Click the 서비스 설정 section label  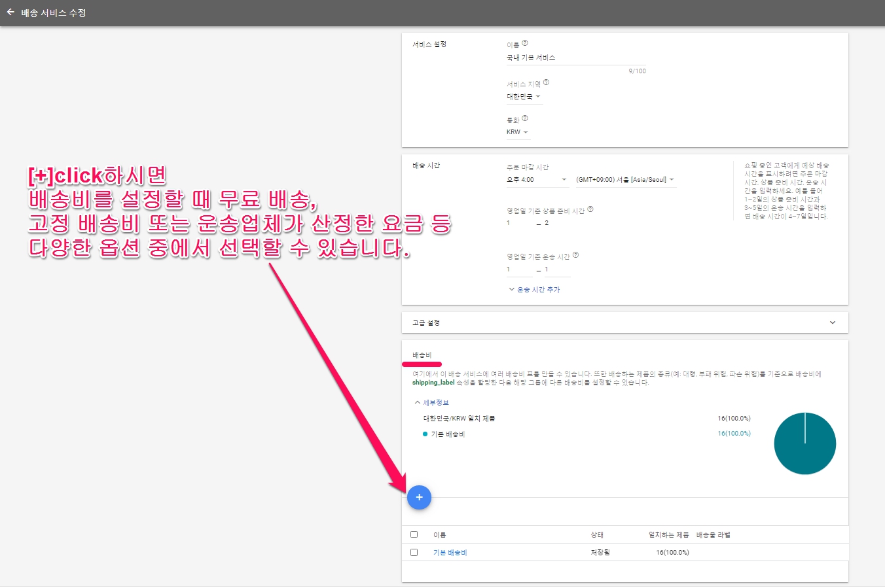pyautogui.click(x=429, y=44)
